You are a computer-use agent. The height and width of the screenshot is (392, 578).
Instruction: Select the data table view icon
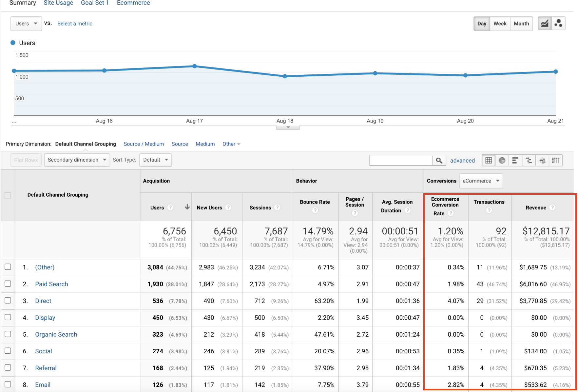click(489, 160)
